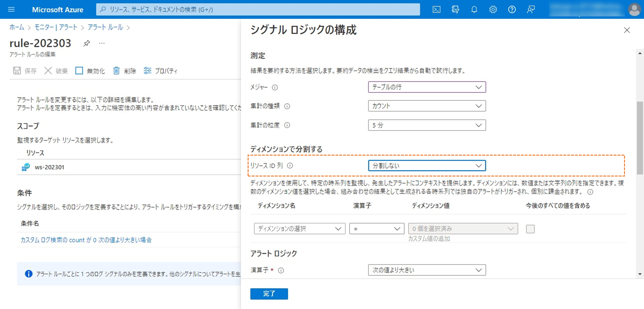Image resolution: width=644 pixels, height=309 pixels.
Task: Show info tooltip for メジャー
Action: click(275, 87)
